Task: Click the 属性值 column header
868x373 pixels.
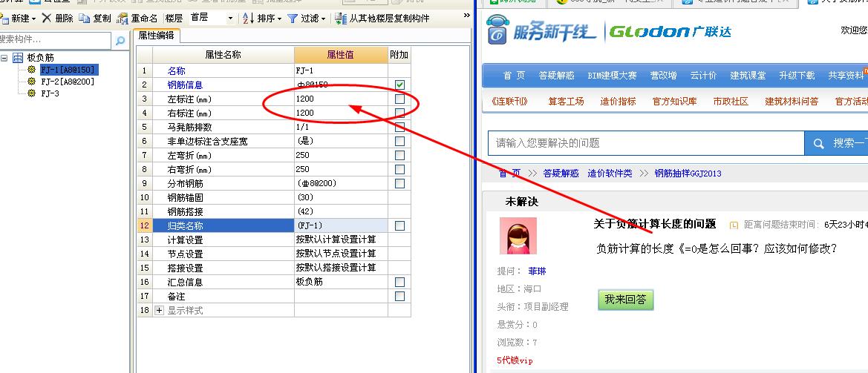Action: [x=341, y=56]
